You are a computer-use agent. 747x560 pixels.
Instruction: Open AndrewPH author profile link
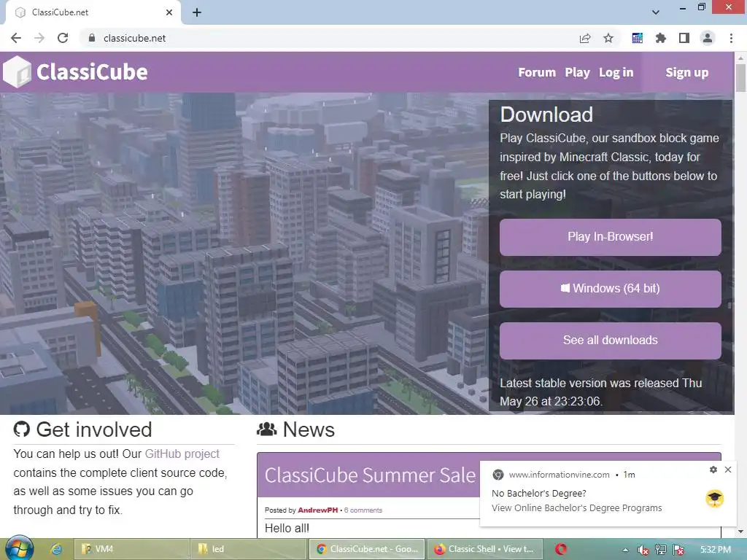tap(318, 510)
